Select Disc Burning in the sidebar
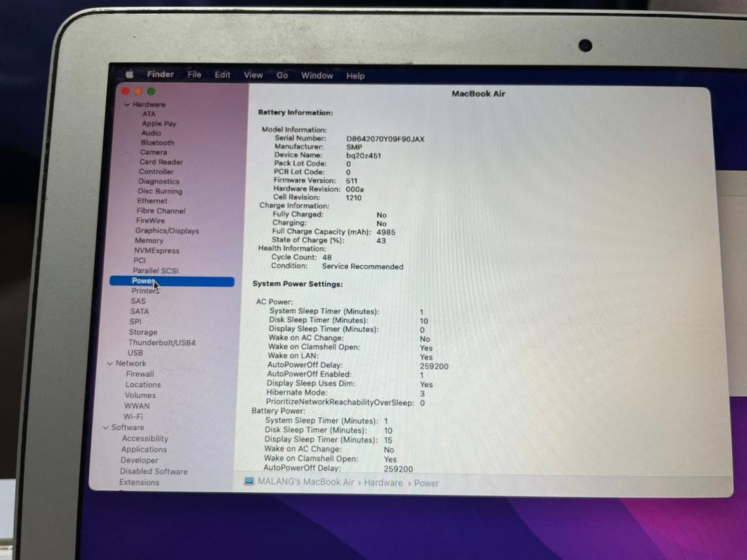 pyautogui.click(x=160, y=191)
